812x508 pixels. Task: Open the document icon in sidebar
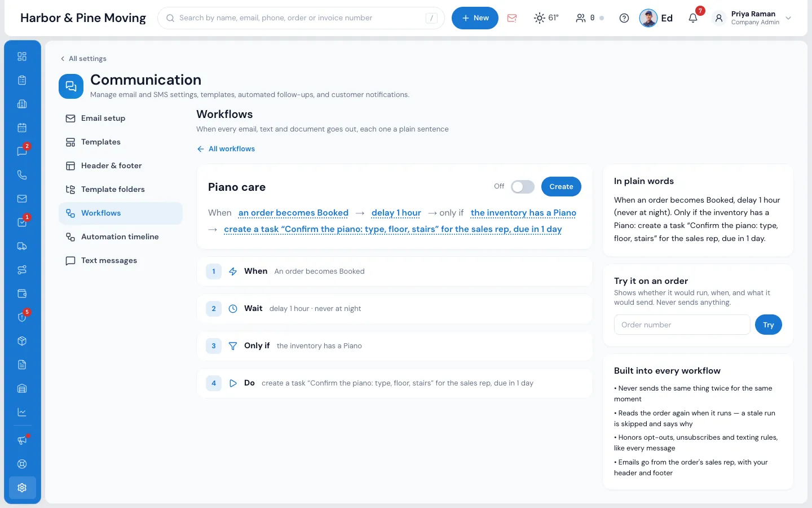pos(22,365)
